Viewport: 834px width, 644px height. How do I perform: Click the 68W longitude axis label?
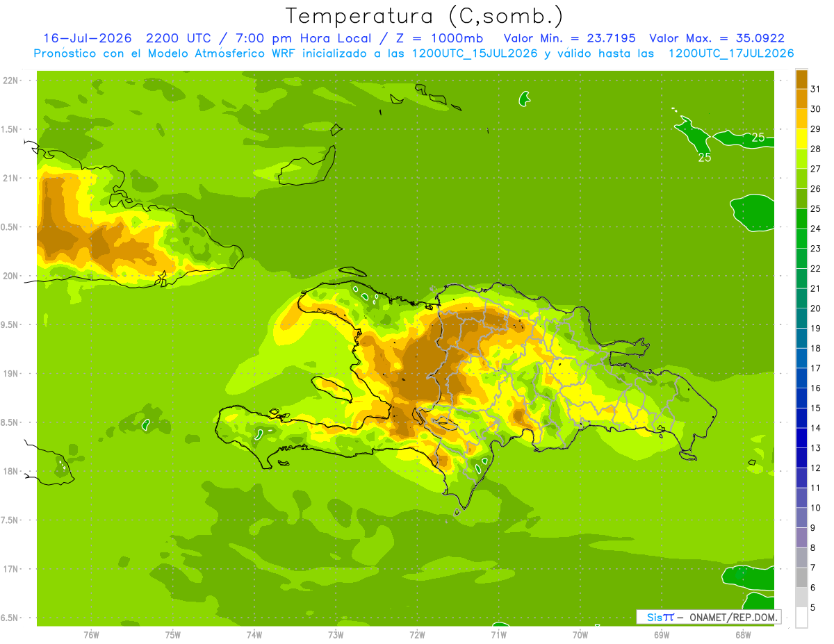[743, 635]
